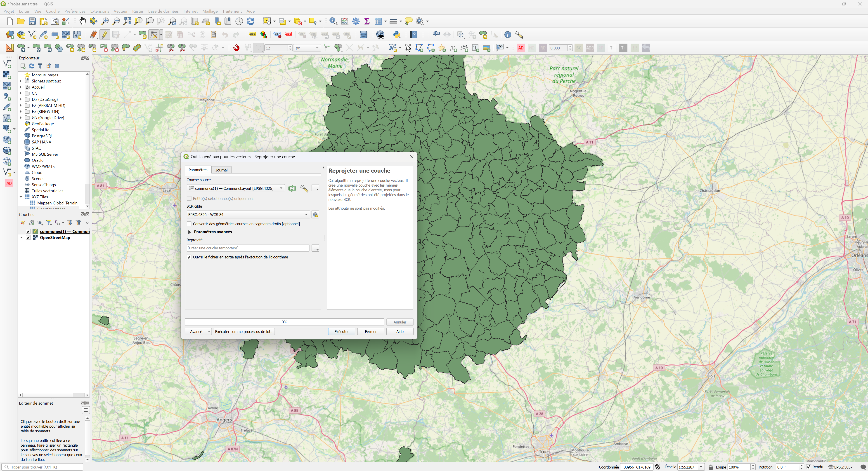This screenshot has height=471, width=868.
Task: Click the Zoom In magnifier tool
Action: tap(105, 21)
